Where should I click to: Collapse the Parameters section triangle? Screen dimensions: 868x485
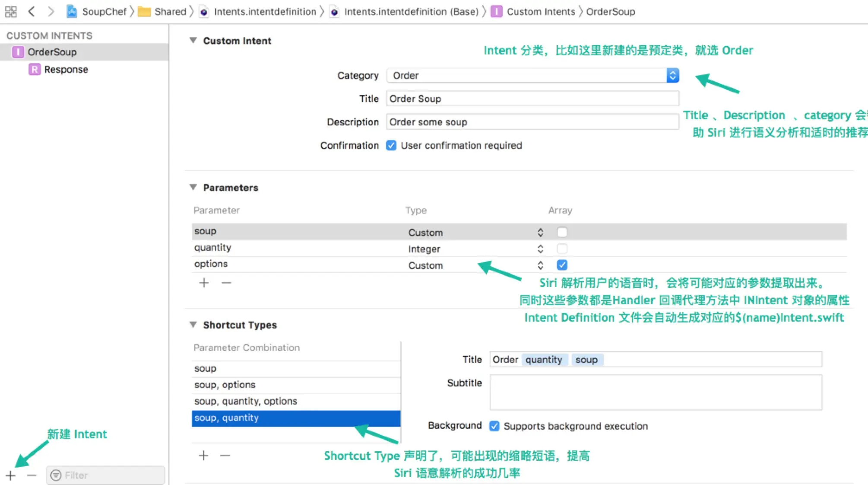click(193, 187)
